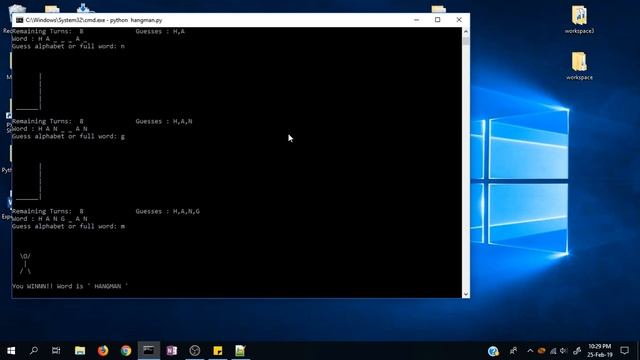Open the volume speaker tray icon
Viewport: 640px width, 360px height.
[564, 351]
